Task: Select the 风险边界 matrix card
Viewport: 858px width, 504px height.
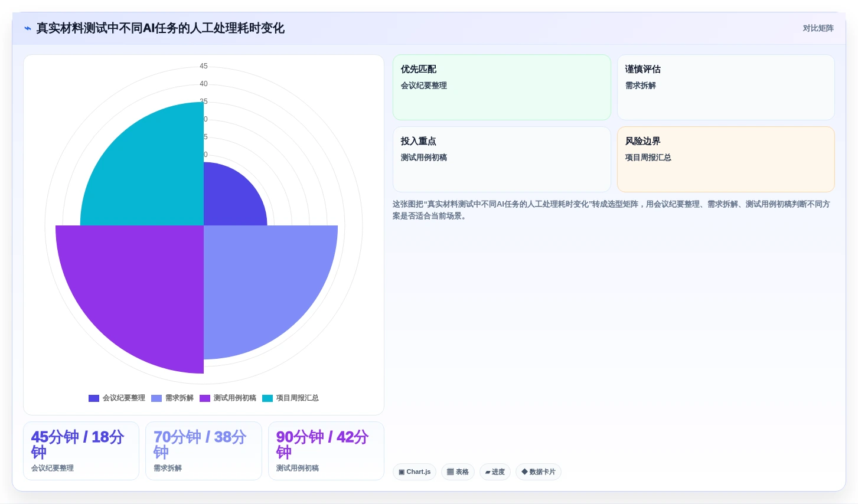Action: [726, 159]
